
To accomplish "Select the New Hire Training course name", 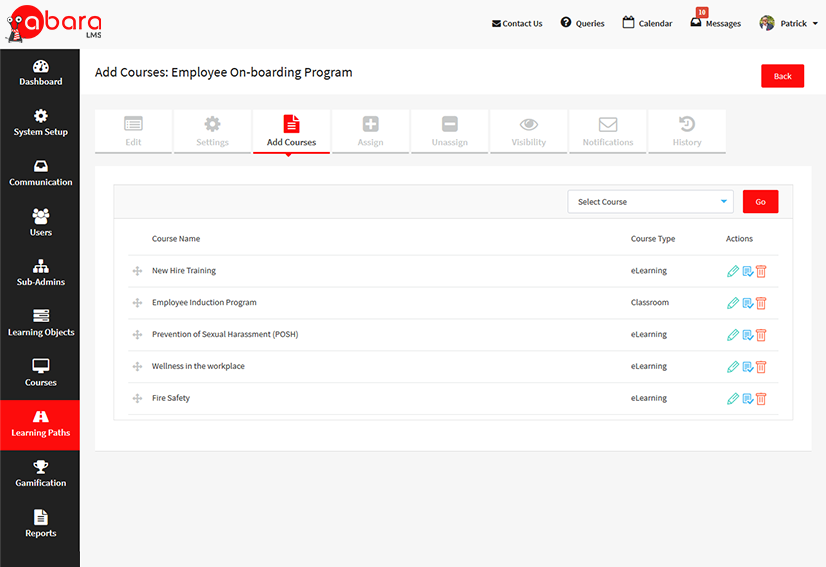I will [184, 271].
